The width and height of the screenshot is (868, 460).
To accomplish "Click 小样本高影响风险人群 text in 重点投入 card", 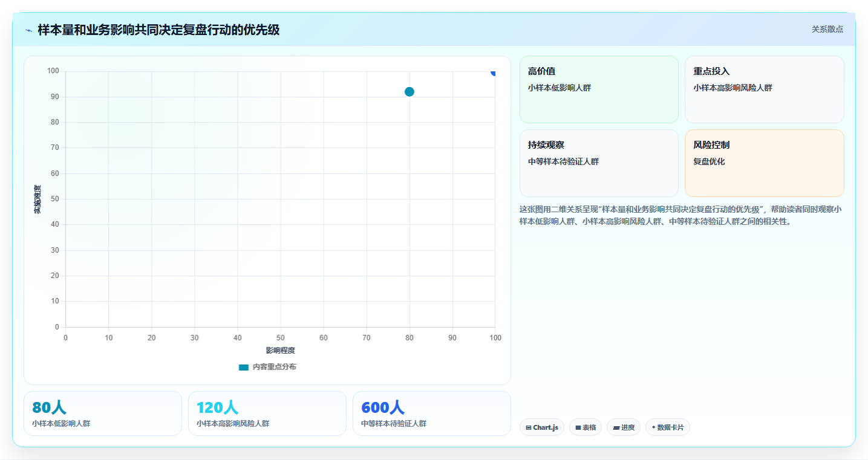I will point(733,88).
